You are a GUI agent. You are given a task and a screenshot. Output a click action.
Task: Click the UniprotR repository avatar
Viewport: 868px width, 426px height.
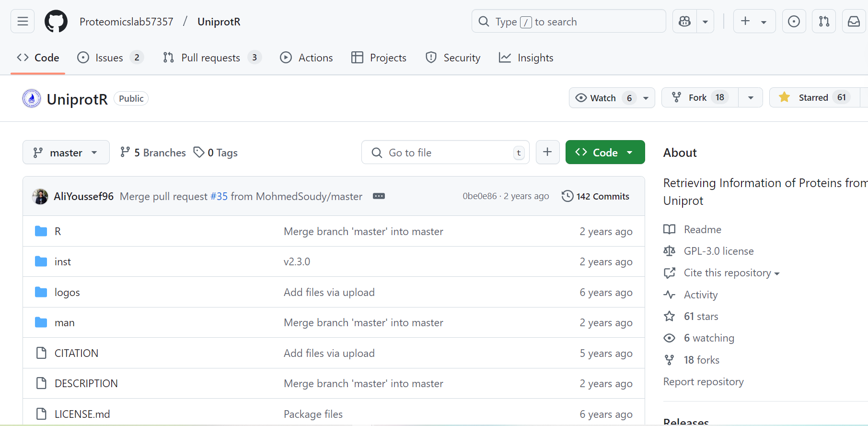click(x=32, y=98)
